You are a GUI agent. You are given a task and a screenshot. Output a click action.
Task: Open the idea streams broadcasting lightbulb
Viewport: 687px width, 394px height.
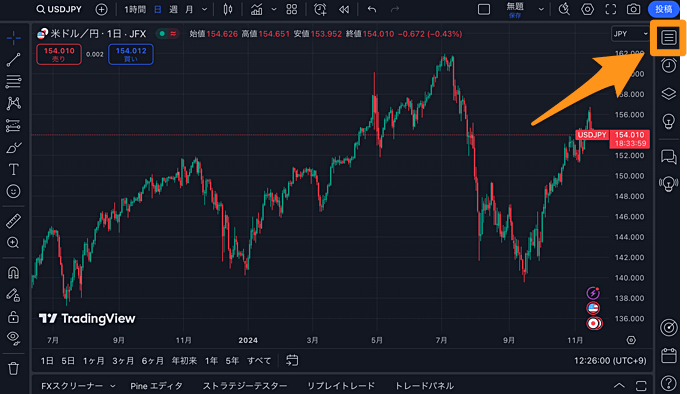tap(669, 184)
